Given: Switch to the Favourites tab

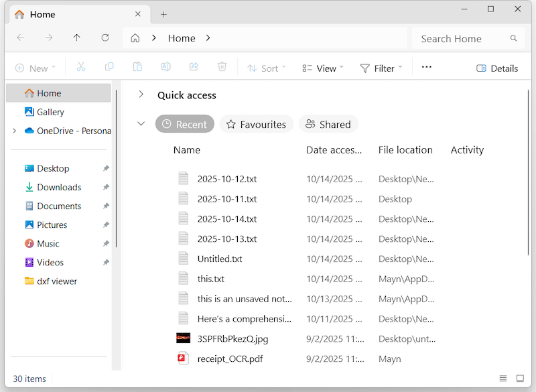Looking at the screenshot, I should click(256, 124).
